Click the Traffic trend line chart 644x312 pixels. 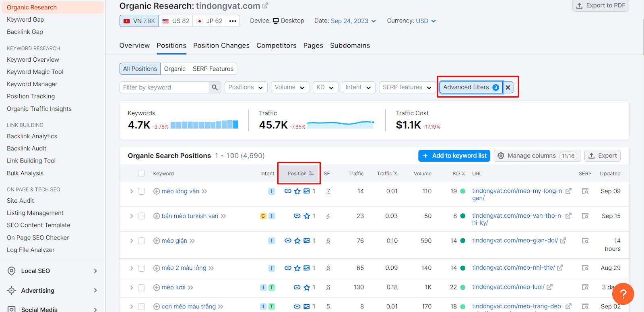click(x=341, y=124)
